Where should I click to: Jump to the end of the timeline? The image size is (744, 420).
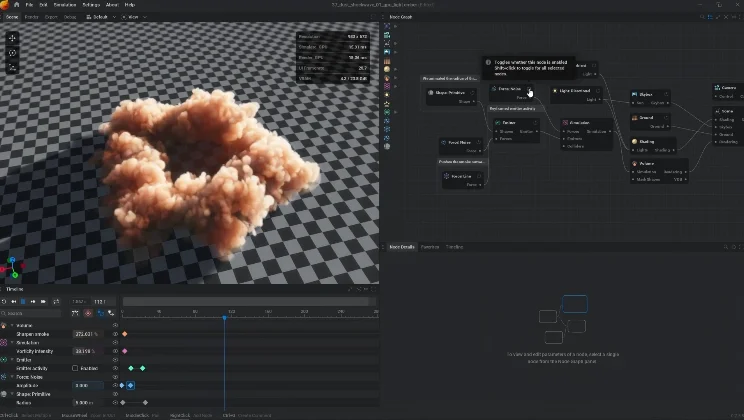[x=43, y=302]
